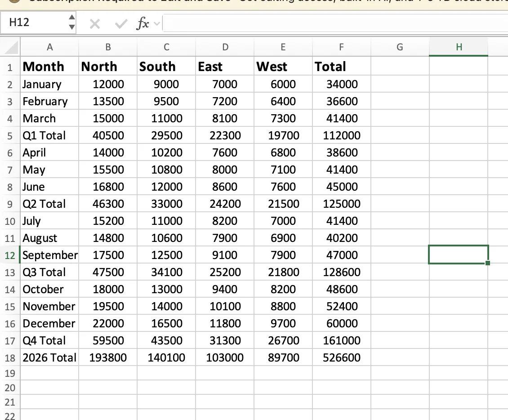Screen dimensions: 508x420
Task: Select row 20 header
Action: pos(10,388)
